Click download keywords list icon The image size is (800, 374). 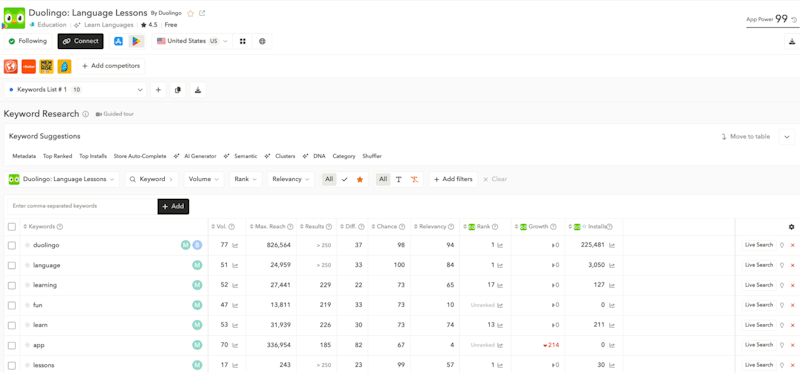tap(197, 90)
